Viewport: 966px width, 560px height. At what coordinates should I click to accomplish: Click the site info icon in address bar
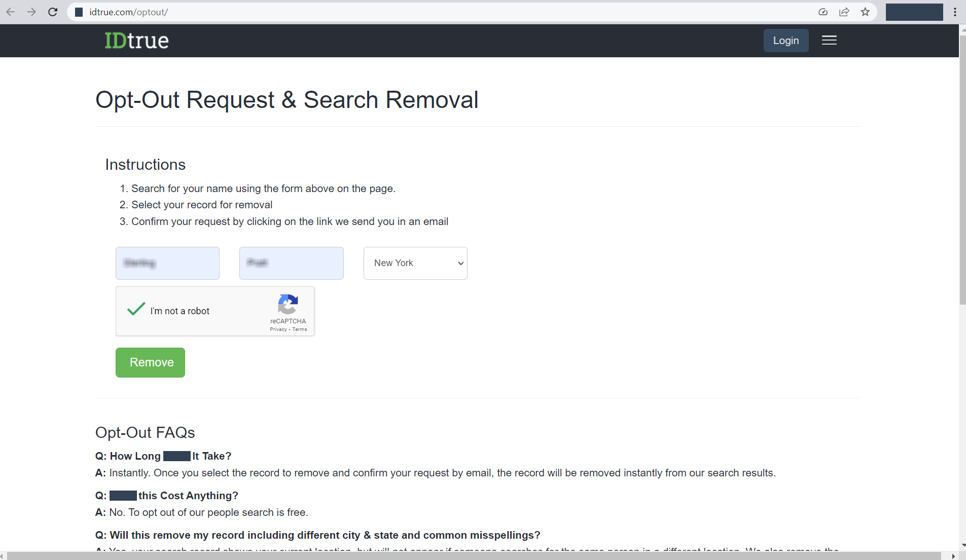[79, 12]
